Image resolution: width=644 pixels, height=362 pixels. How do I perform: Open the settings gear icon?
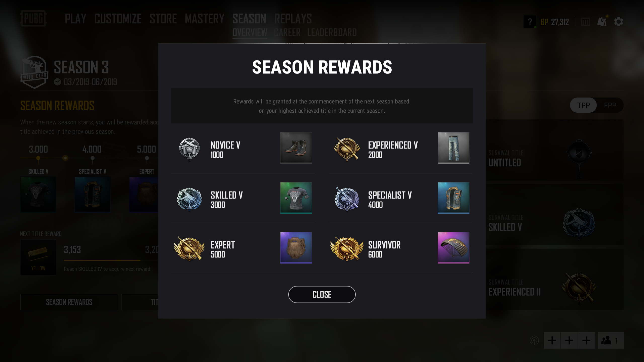pos(619,22)
